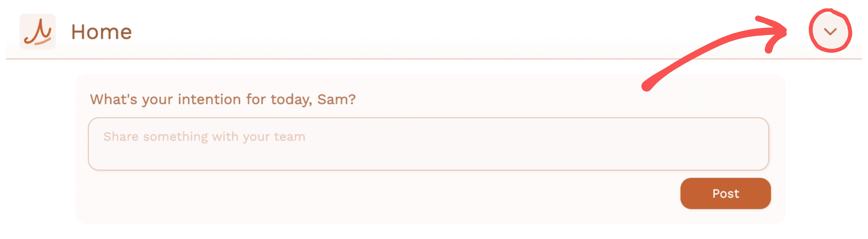Click the Post button
This screenshot has height=239, width=868.
click(725, 194)
